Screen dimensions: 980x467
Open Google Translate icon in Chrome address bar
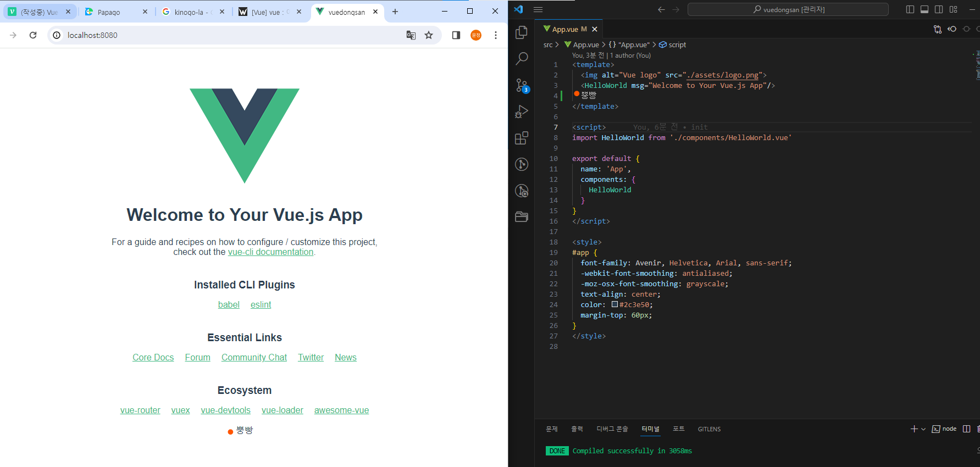pos(411,35)
